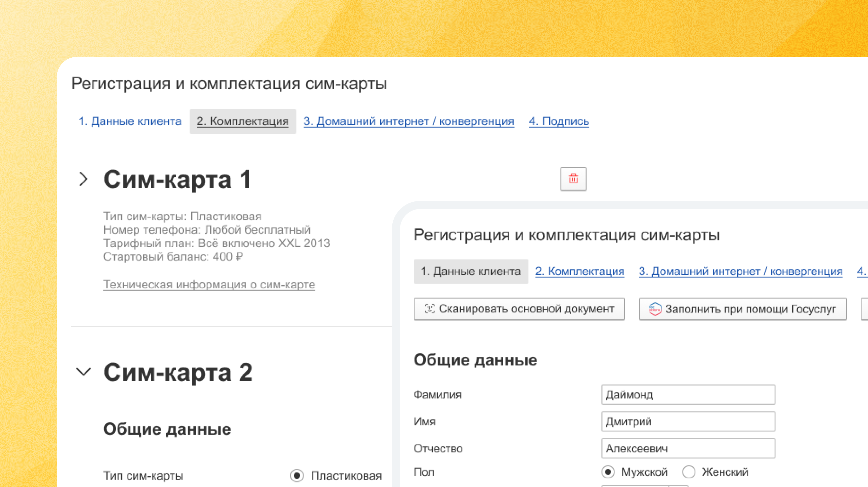This screenshot has width=868, height=487.
Task: Go to 4. Подпись tab in back window
Action: point(559,121)
